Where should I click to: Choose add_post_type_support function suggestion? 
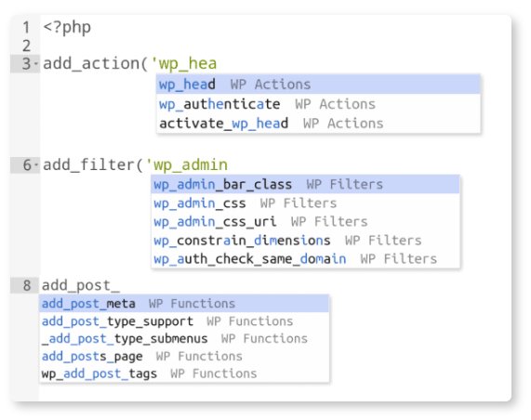pos(184,322)
